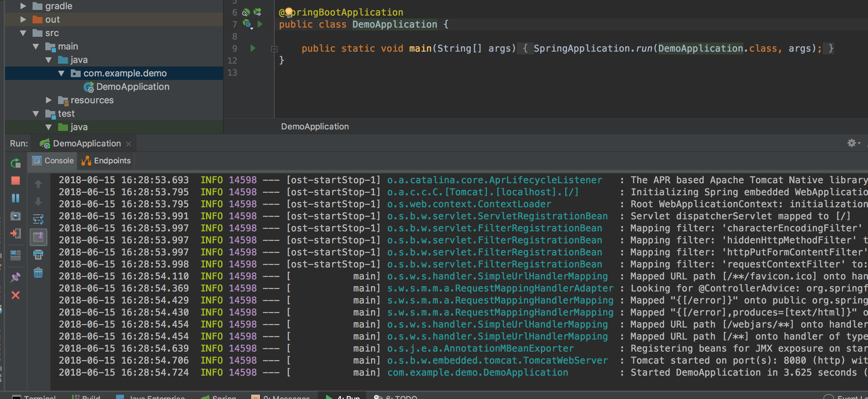Click the run arrow beside main method
868x399 pixels.
[253, 48]
